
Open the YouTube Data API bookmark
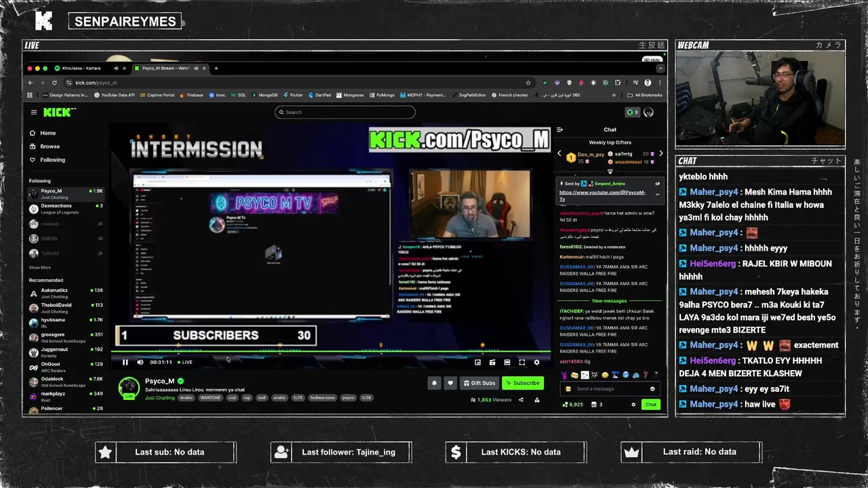114,95
